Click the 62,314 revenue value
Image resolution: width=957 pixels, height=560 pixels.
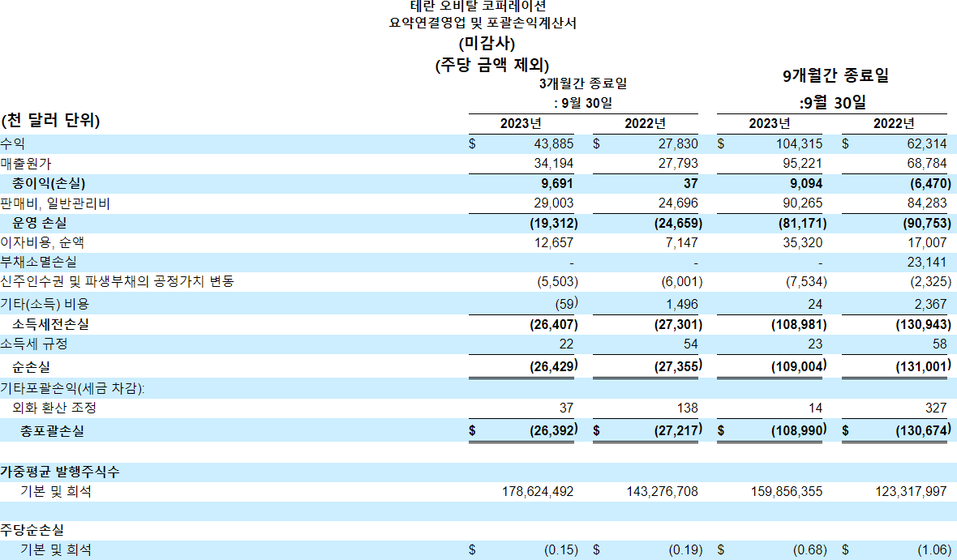(926, 144)
